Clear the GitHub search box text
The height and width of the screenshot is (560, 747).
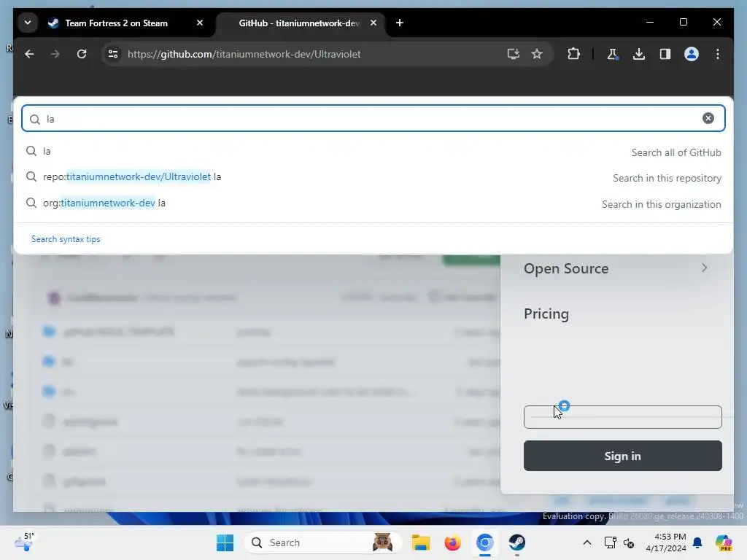(x=708, y=118)
